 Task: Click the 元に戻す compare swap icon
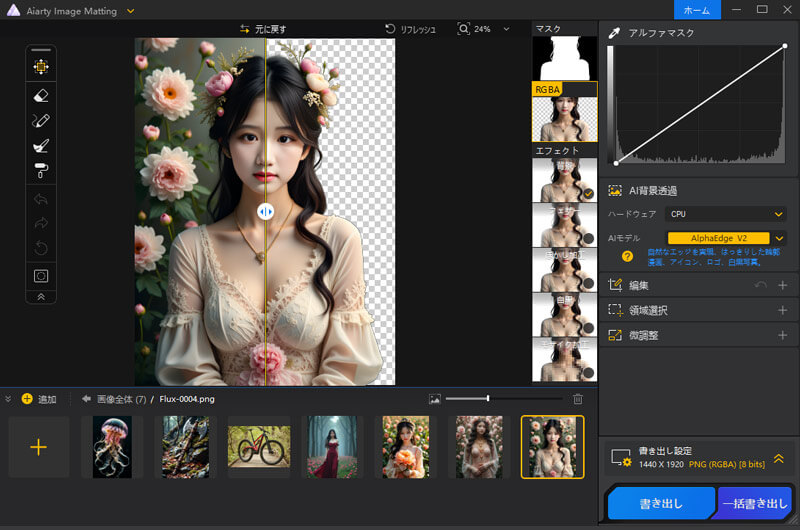point(245,29)
